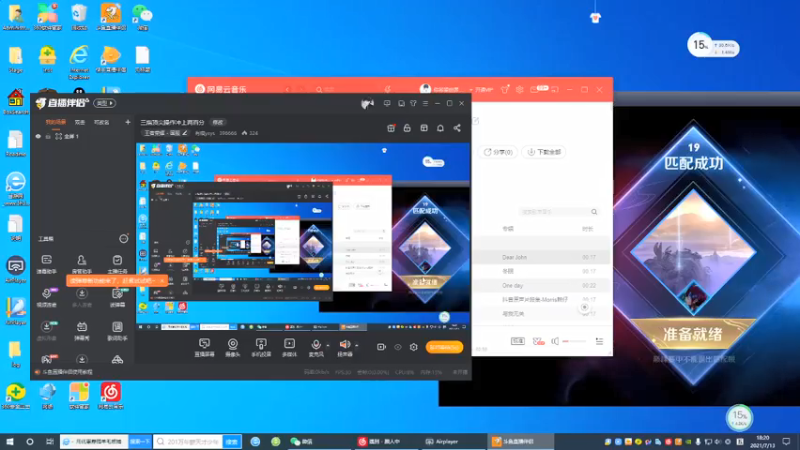Open the user avatar in the title bar
The image size is (800, 450).
(367, 104)
